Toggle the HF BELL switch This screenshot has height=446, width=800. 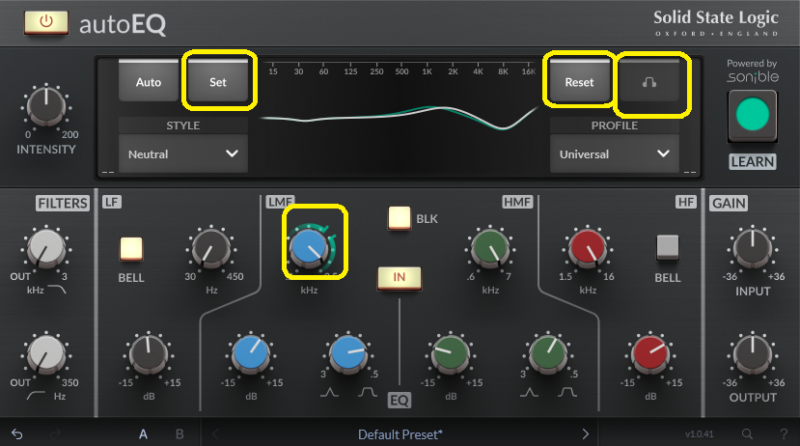667,247
